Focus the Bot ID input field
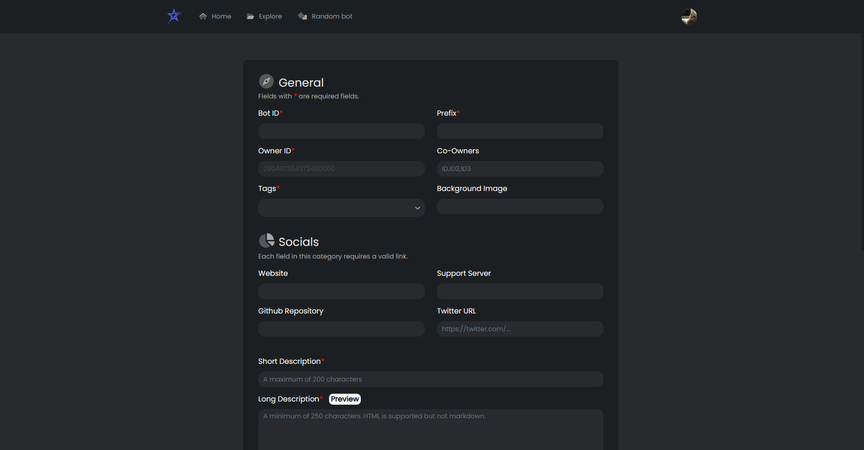This screenshot has height=450, width=864. (x=341, y=131)
